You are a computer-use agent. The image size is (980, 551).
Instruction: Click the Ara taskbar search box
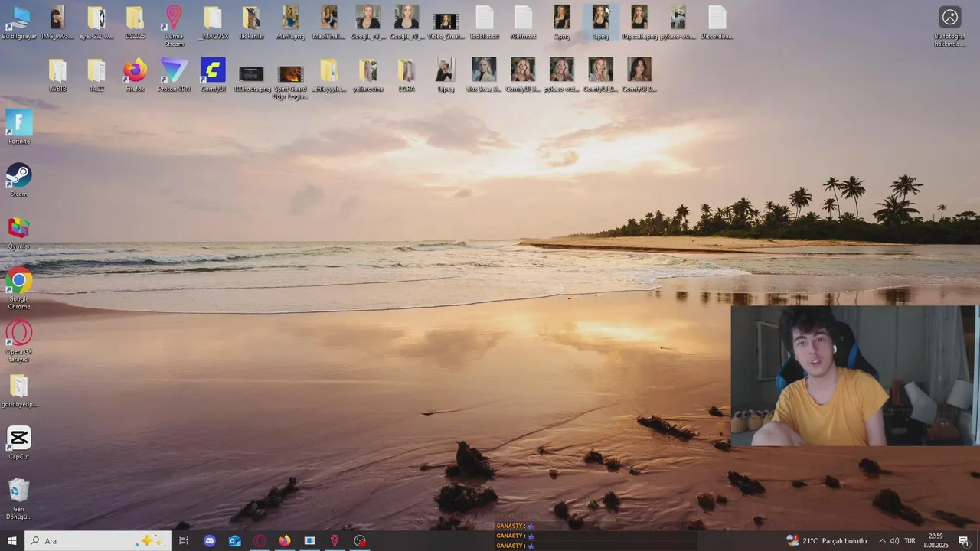click(98, 541)
